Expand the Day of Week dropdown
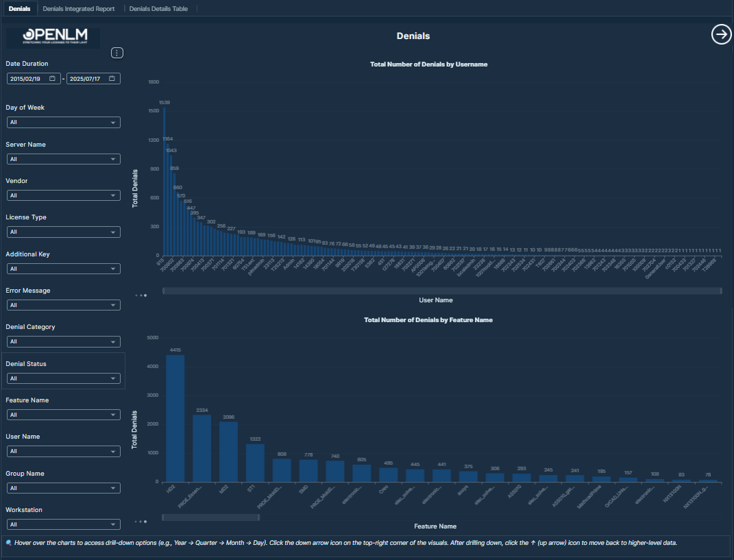This screenshot has height=560, width=734. click(x=63, y=123)
